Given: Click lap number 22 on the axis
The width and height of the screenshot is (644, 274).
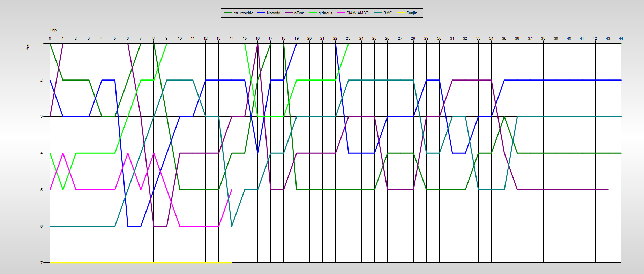Looking at the screenshot, I should click(335, 38).
